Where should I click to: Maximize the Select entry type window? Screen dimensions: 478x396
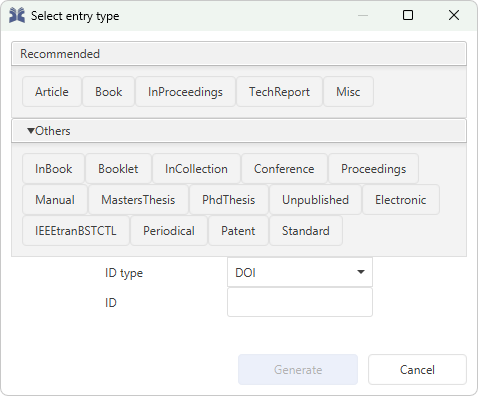[x=408, y=15]
